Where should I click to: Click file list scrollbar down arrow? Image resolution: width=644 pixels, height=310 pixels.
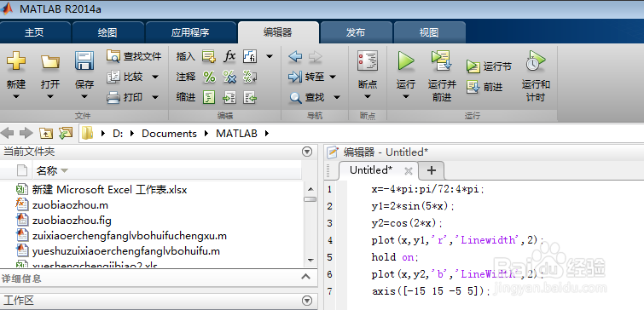(310, 260)
